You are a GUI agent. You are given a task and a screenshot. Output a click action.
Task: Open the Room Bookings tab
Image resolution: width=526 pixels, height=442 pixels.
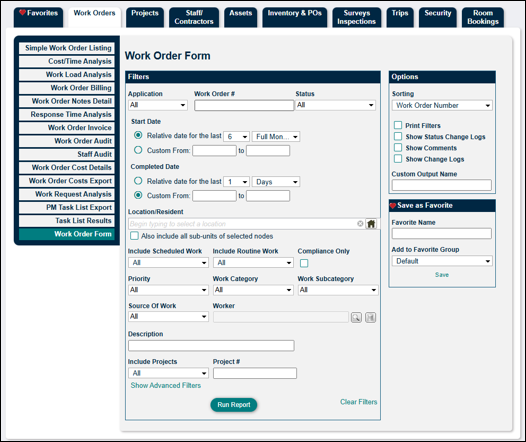click(483, 17)
